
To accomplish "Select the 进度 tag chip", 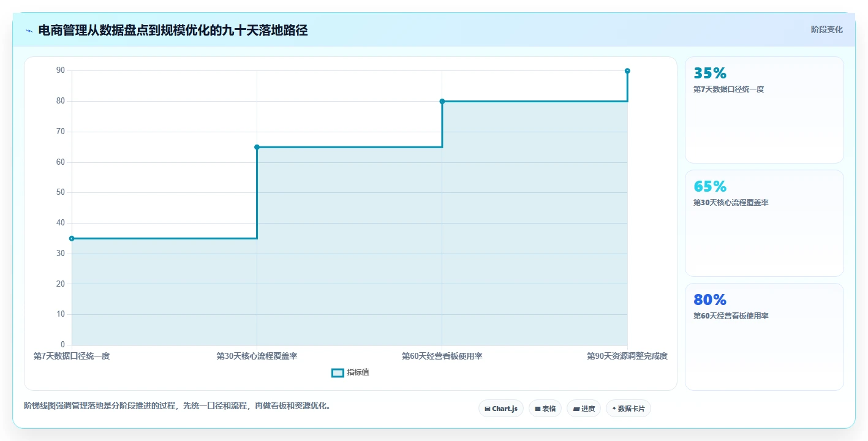I will [x=584, y=409].
